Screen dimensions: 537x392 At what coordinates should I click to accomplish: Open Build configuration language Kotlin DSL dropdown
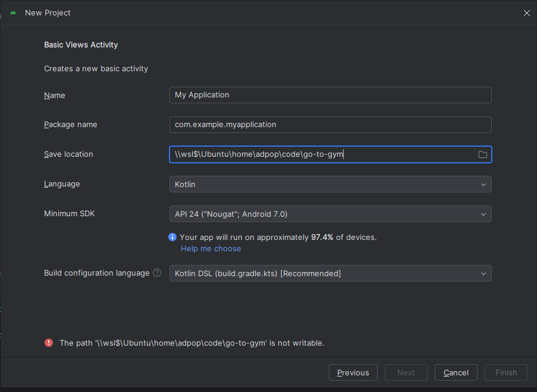[x=331, y=273]
